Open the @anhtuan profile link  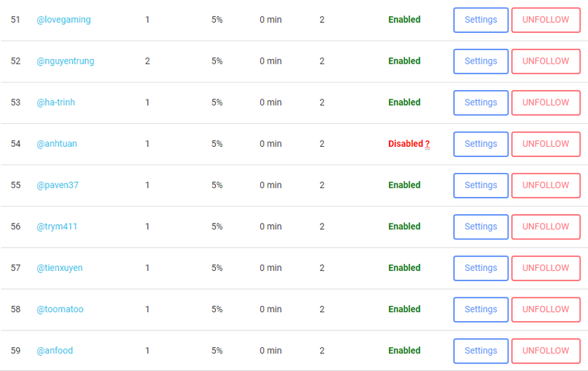57,144
